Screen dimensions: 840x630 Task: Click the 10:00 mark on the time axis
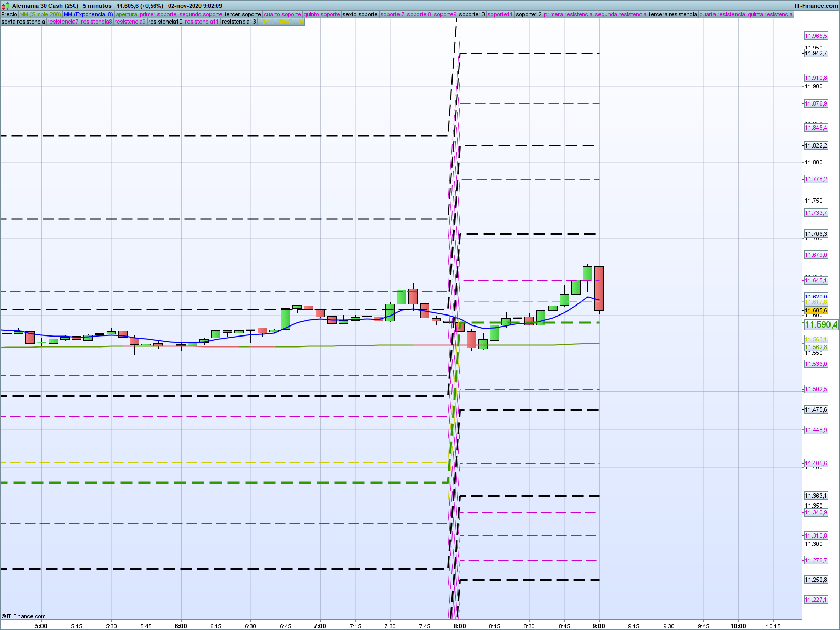click(738, 626)
